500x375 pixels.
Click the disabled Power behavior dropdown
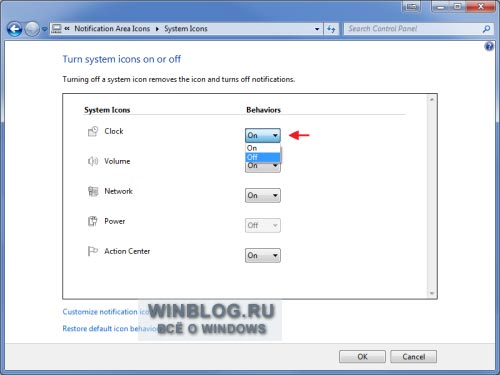point(263,225)
